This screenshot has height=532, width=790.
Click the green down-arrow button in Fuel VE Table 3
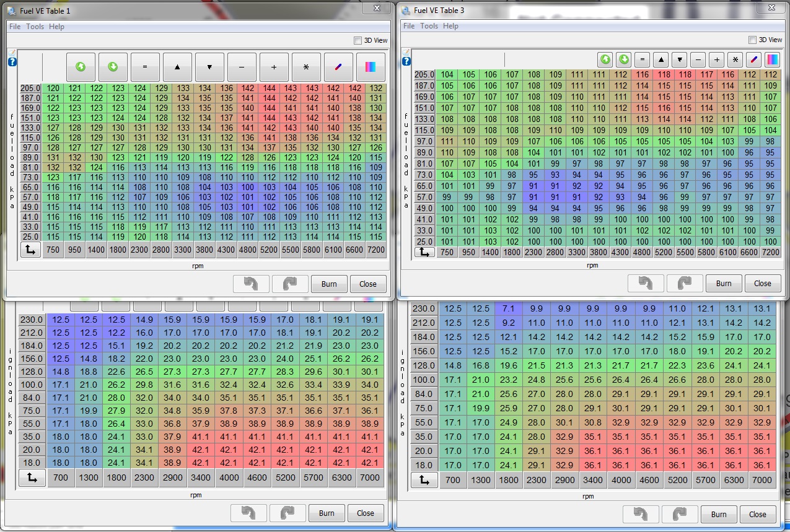(623, 60)
